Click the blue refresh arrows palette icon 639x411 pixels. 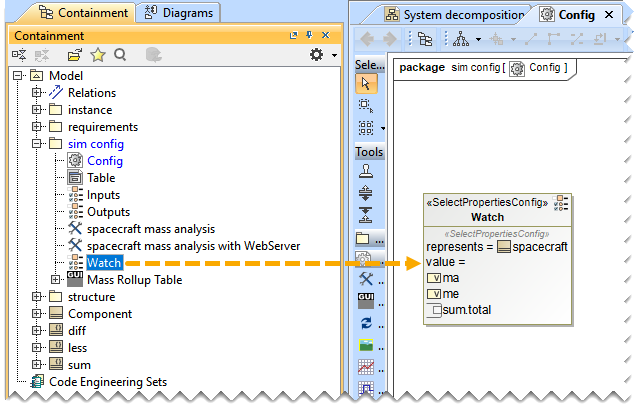[x=367, y=323]
